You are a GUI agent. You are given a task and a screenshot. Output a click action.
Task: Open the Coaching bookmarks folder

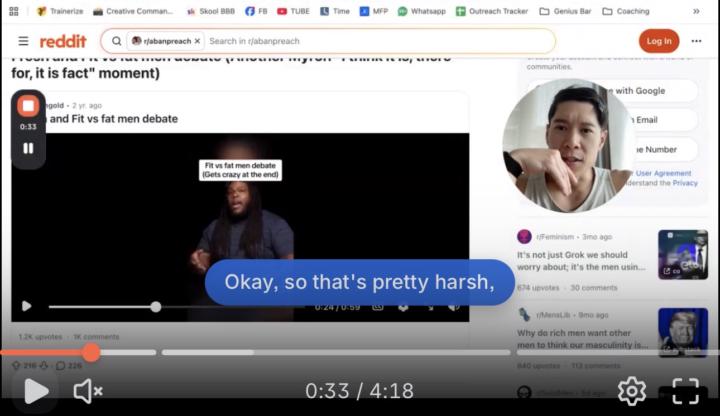[x=626, y=11]
